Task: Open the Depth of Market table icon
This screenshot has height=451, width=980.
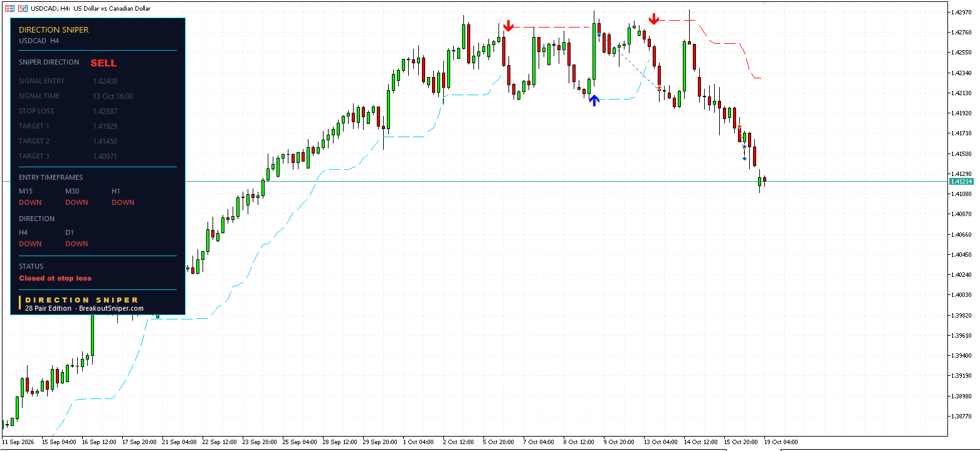Action: click(x=9, y=9)
